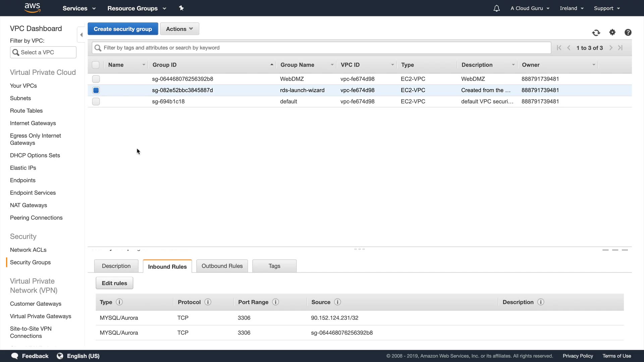This screenshot has width=644, height=362.
Task: Expand the Ireland region dropdown
Action: point(572,8)
